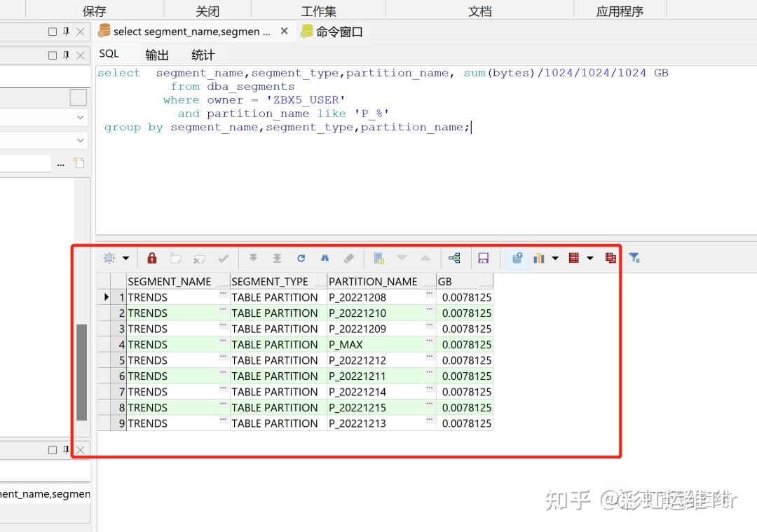
Task: Select the SQL sub-tab
Action: [x=109, y=54]
